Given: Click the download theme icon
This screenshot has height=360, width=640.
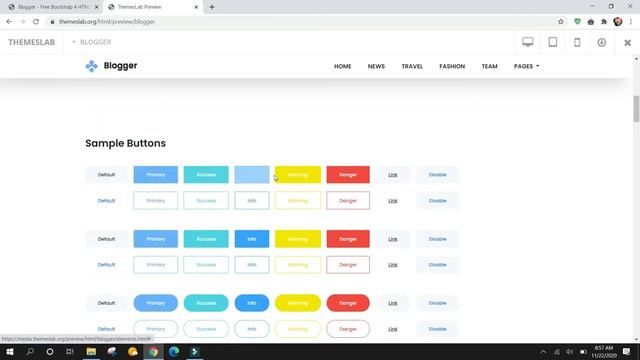Looking at the screenshot, I should [602, 42].
